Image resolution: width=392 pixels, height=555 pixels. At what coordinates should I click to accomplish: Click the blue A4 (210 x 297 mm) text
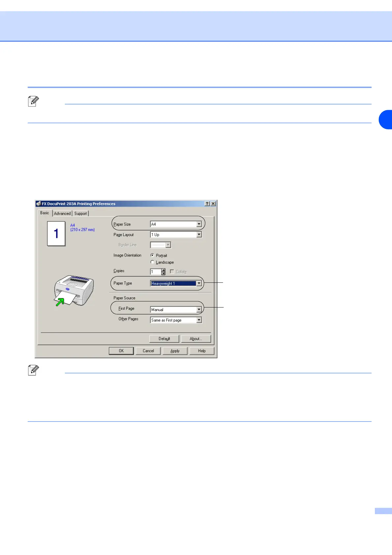tap(82, 227)
